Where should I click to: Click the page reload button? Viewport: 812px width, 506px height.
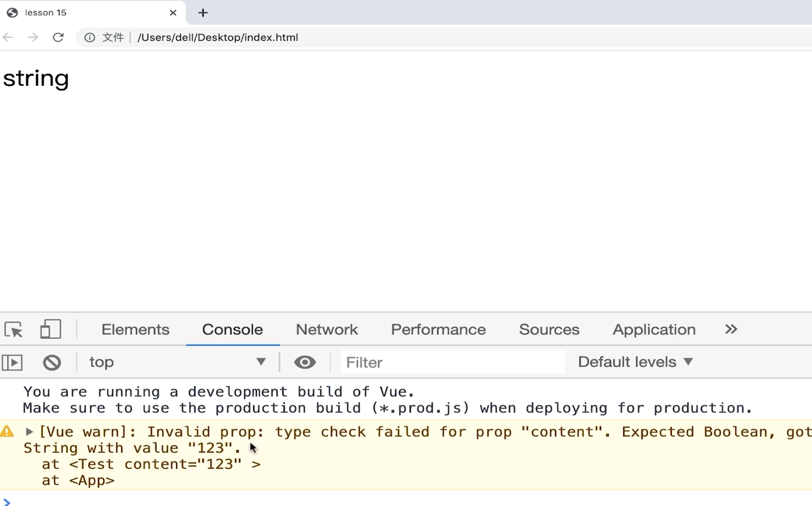pyautogui.click(x=58, y=37)
